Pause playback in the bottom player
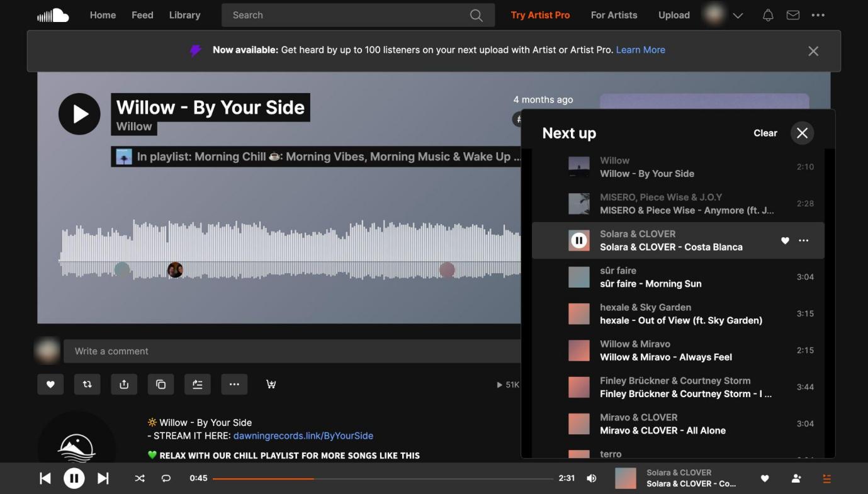 74,479
